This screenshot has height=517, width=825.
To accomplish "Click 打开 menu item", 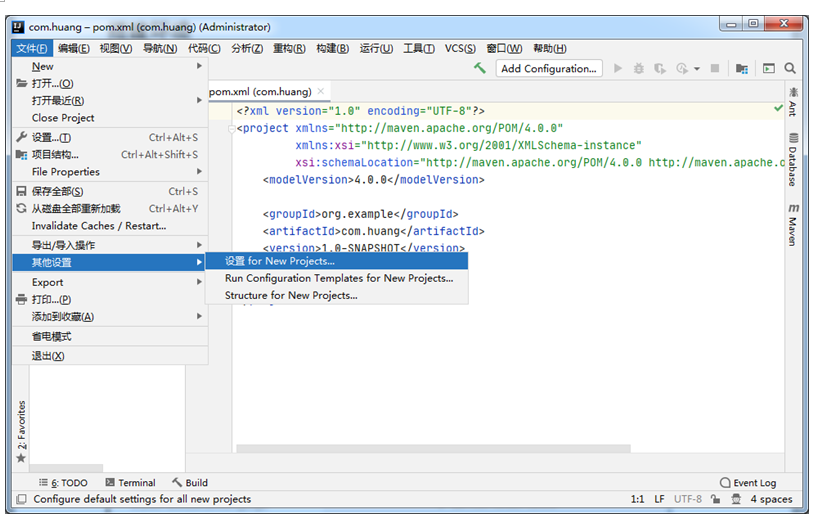I will 110,83.
